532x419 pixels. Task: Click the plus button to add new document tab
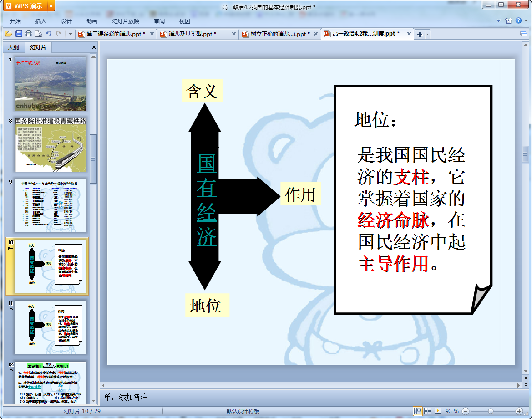point(420,34)
